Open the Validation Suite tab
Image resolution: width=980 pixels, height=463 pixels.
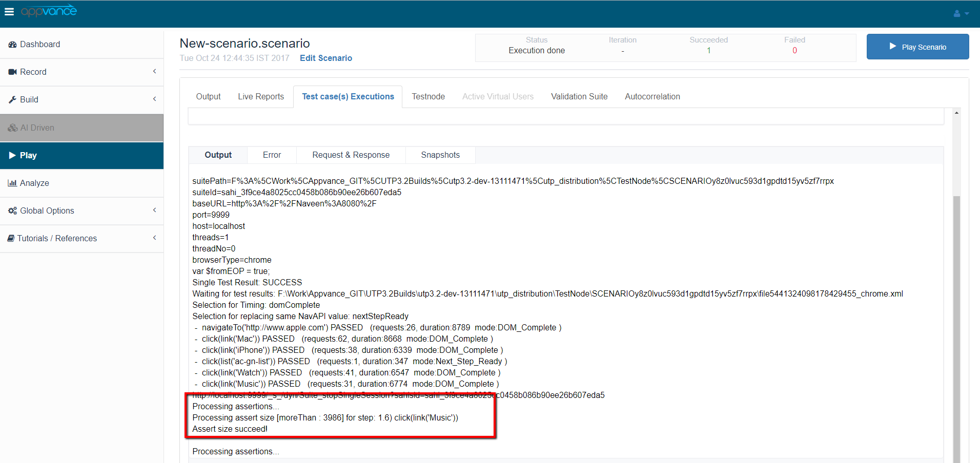[x=579, y=97]
